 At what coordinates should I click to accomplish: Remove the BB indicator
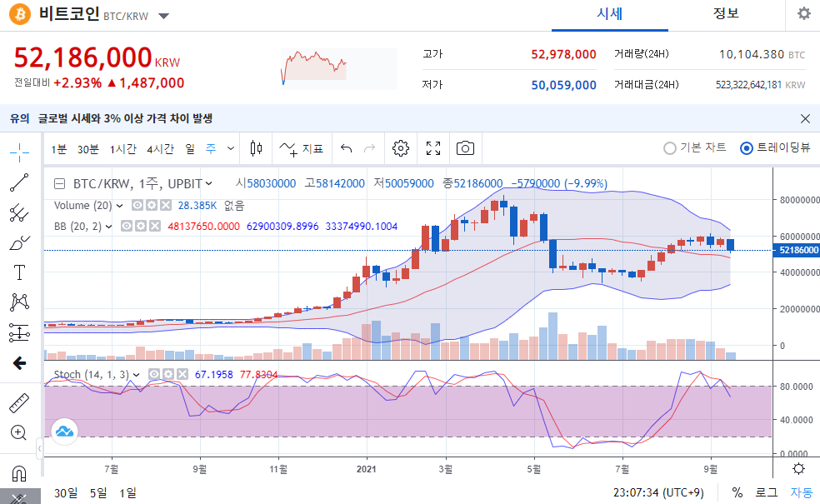coord(155,226)
